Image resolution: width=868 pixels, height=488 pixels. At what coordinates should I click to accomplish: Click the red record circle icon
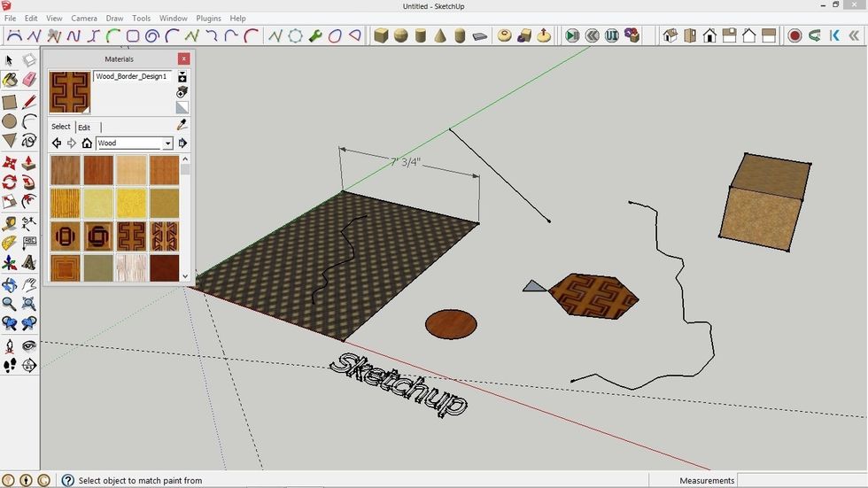point(795,36)
